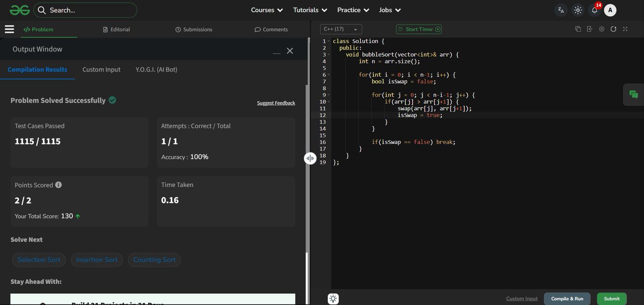Click the Time Taken value 0.16
The height and width of the screenshot is (305, 644).
(x=170, y=200)
